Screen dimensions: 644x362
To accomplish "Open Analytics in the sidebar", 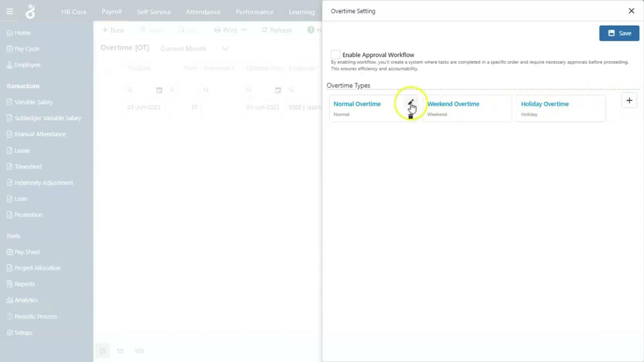I will pyautogui.click(x=22, y=300).
